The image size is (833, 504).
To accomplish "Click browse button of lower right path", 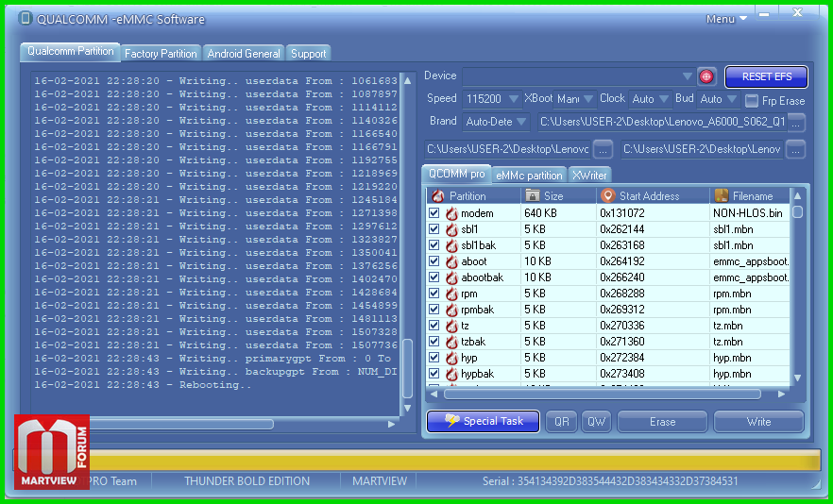I will 795,150.
